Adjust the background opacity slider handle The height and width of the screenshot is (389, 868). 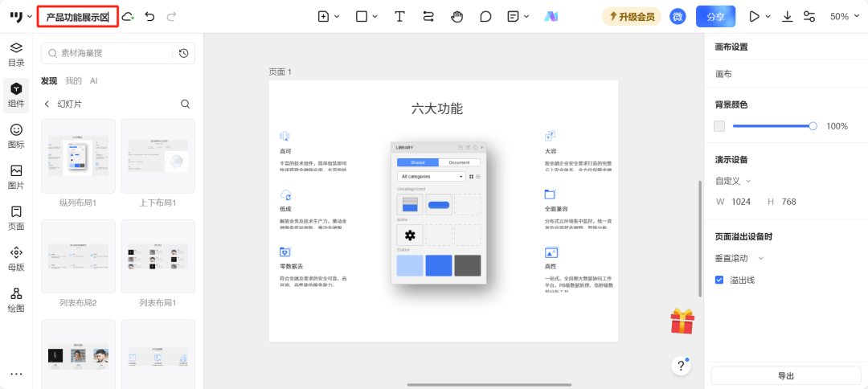[813, 126]
